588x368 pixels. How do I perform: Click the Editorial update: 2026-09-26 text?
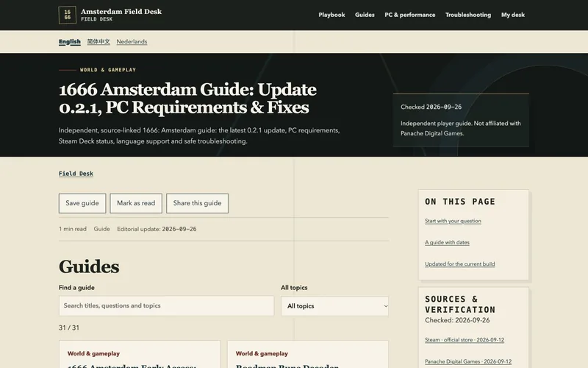pos(157,229)
